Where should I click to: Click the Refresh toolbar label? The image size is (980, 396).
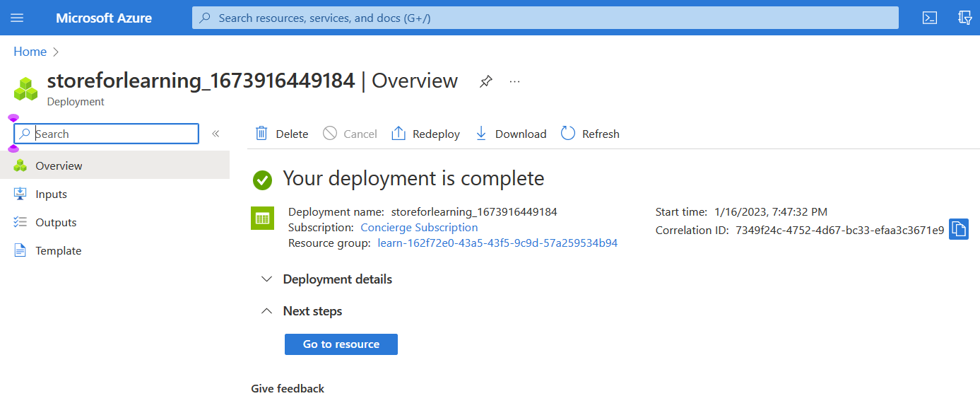[x=601, y=134]
